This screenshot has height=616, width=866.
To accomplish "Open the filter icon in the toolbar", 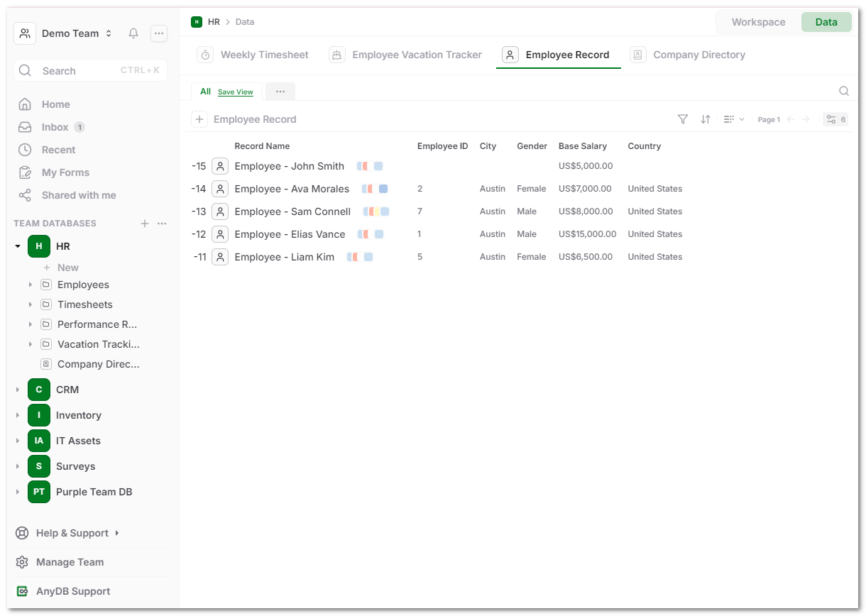I will coord(682,119).
